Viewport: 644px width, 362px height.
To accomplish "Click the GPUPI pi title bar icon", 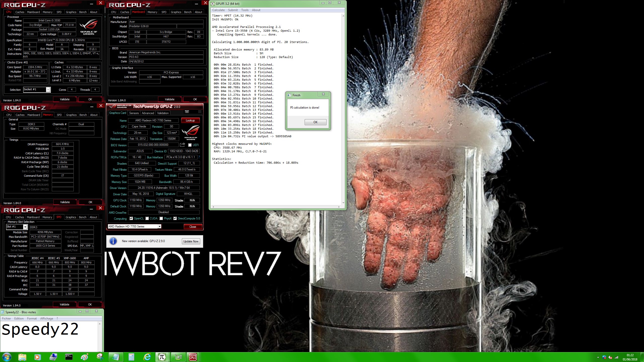I will tap(213, 4).
